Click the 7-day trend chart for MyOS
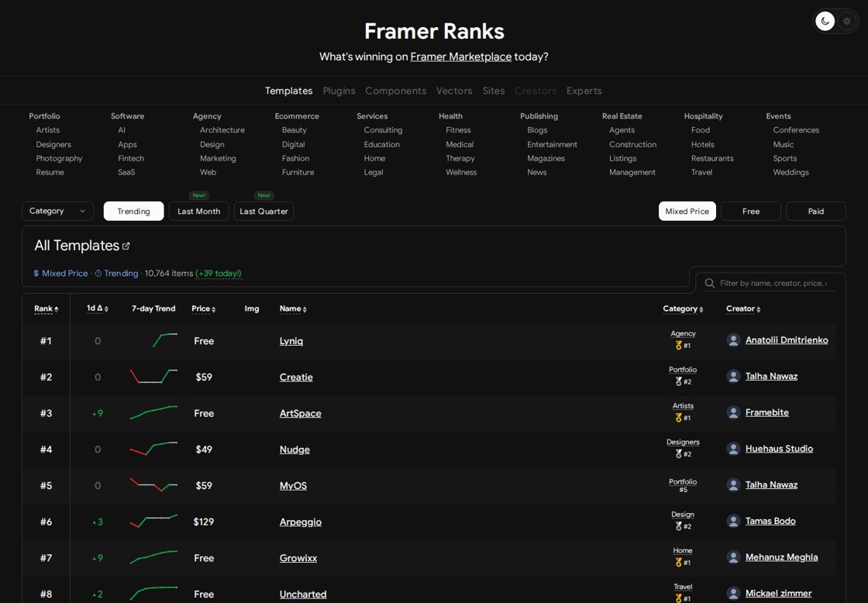 (x=153, y=485)
